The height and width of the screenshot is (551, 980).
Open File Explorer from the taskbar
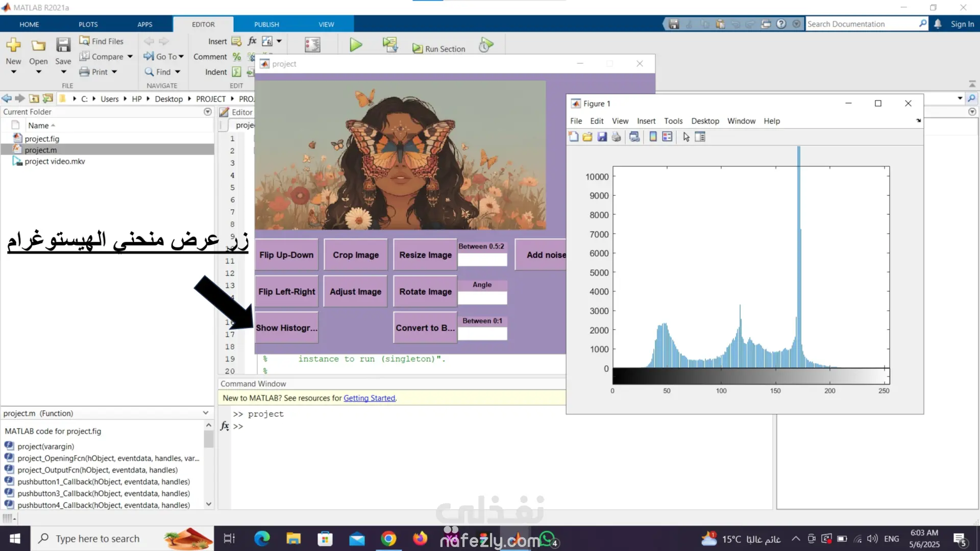click(293, 538)
